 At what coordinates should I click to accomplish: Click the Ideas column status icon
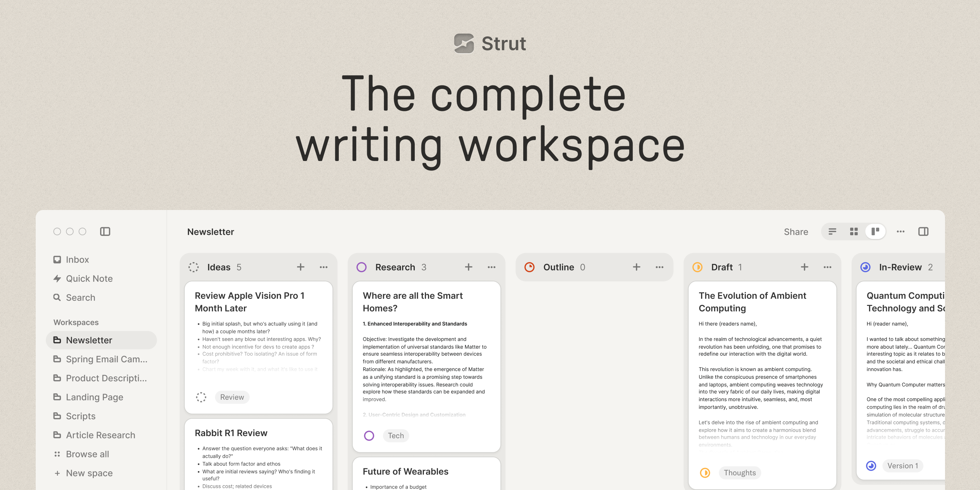point(194,267)
